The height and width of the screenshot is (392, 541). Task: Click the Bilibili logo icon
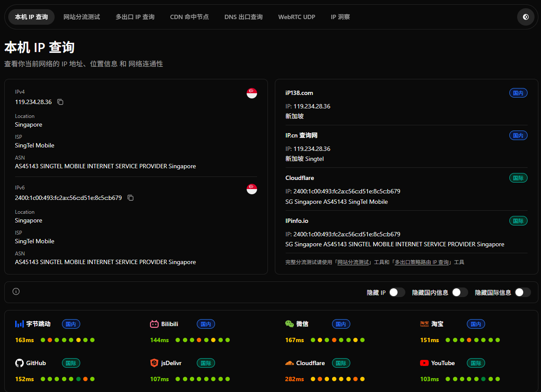click(x=154, y=324)
